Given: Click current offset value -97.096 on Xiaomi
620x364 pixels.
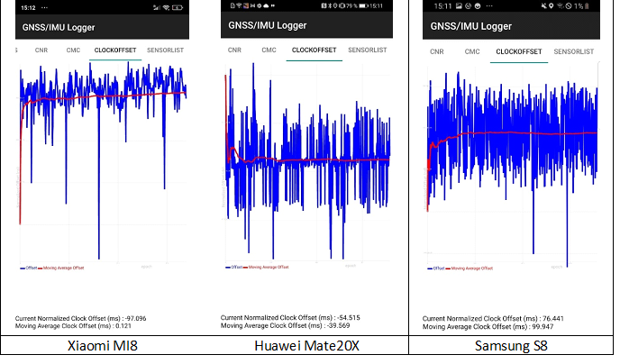Looking at the screenshot, I should pyautogui.click(x=135, y=319).
